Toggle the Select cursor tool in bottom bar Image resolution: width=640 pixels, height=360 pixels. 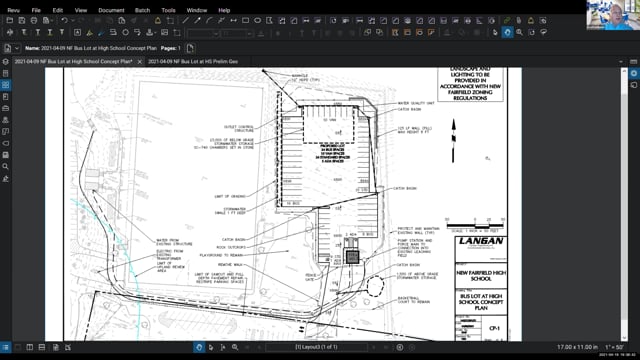[x=211, y=347]
